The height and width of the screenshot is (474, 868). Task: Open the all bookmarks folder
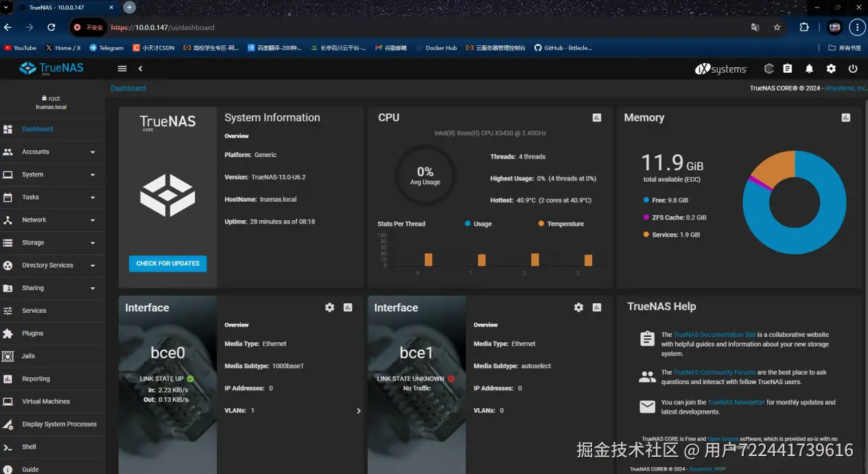coord(844,48)
